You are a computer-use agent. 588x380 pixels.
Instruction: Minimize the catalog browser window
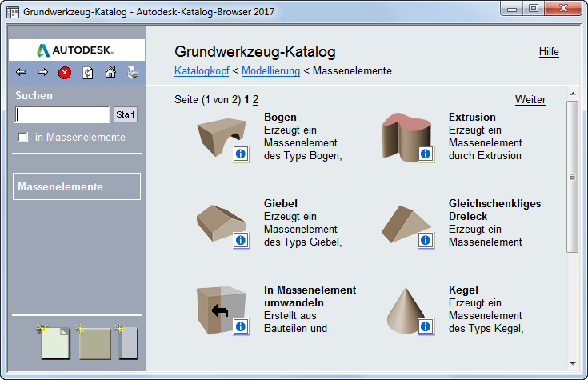[512, 9]
